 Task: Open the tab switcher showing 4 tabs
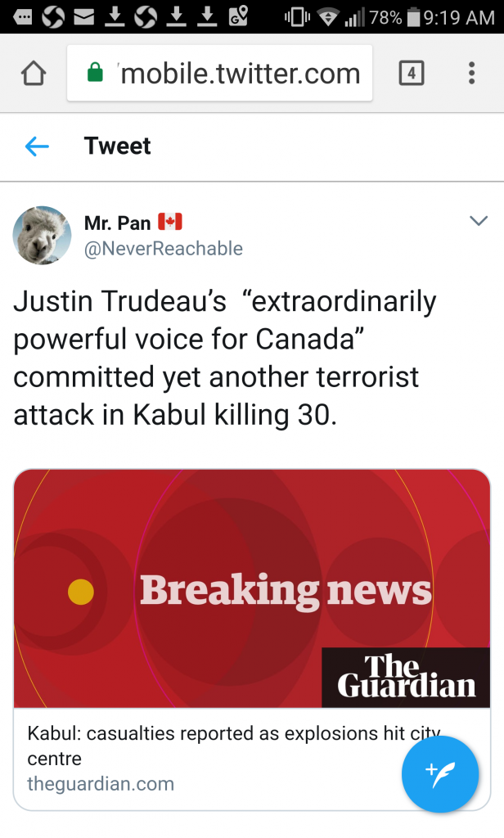point(412,74)
